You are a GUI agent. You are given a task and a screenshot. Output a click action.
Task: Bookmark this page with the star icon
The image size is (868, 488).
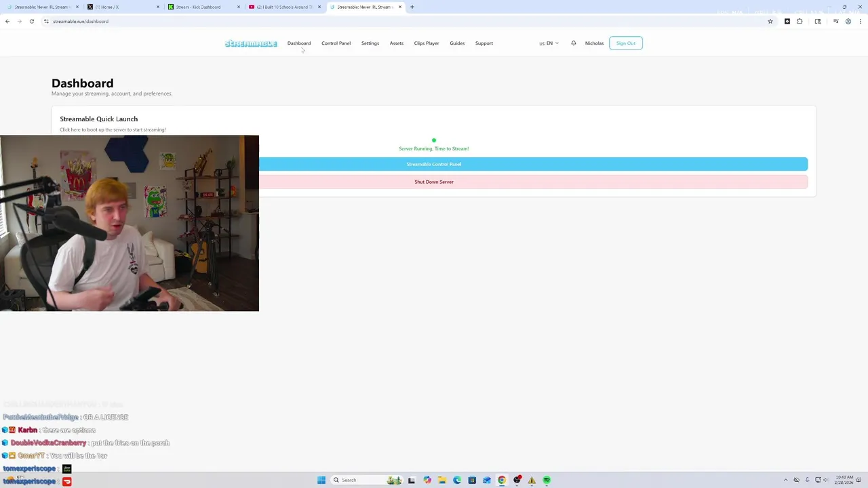tap(770, 21)
